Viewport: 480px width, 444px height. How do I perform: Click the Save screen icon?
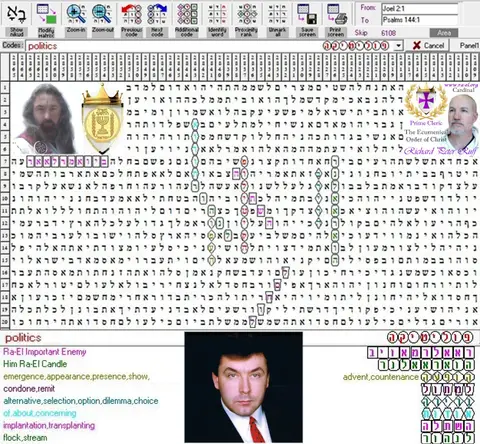coord(307,14)
